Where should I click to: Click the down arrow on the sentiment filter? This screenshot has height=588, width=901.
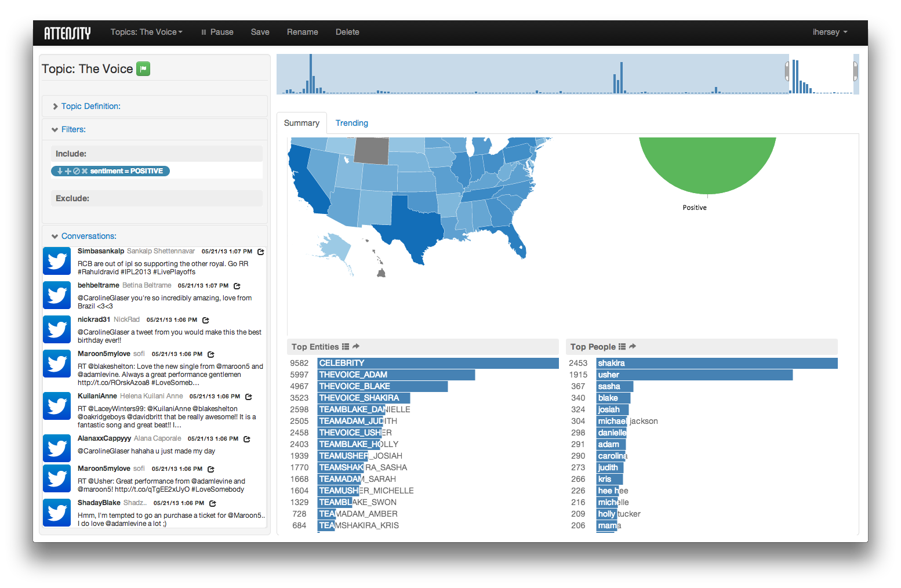60,171
